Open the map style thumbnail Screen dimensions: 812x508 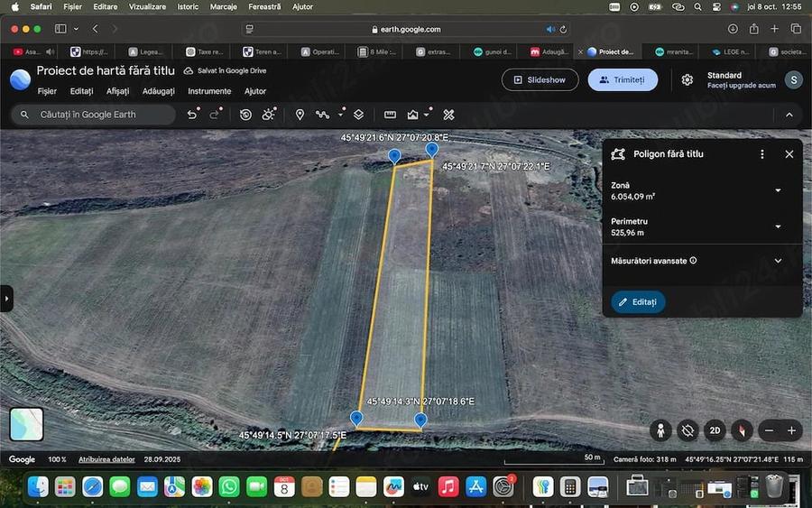26,424
